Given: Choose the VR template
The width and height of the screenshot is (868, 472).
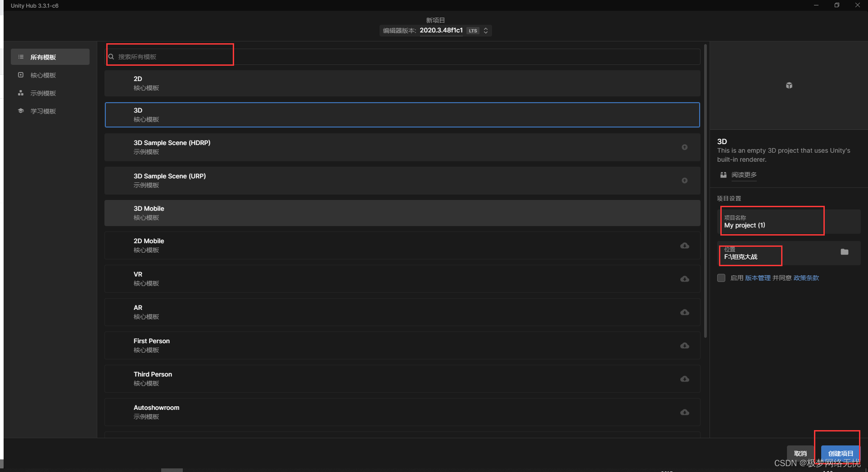Looking at the screenshot, I should 402,279.
